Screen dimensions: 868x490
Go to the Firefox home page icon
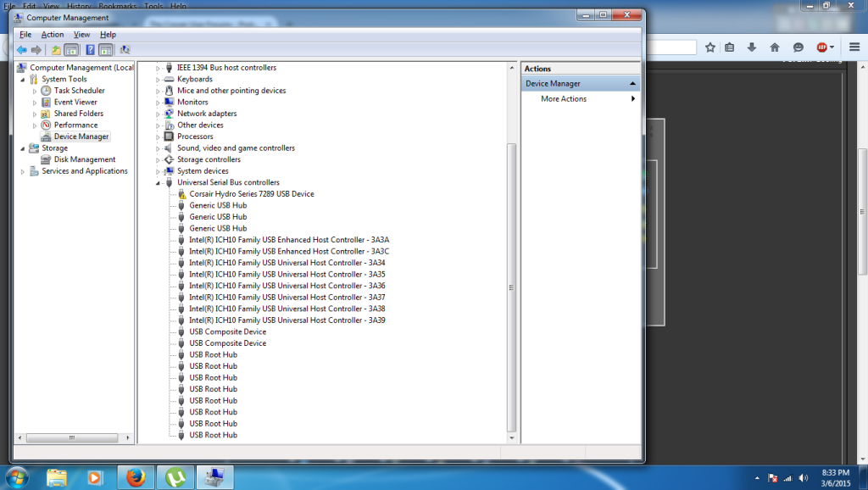(775, 47)
